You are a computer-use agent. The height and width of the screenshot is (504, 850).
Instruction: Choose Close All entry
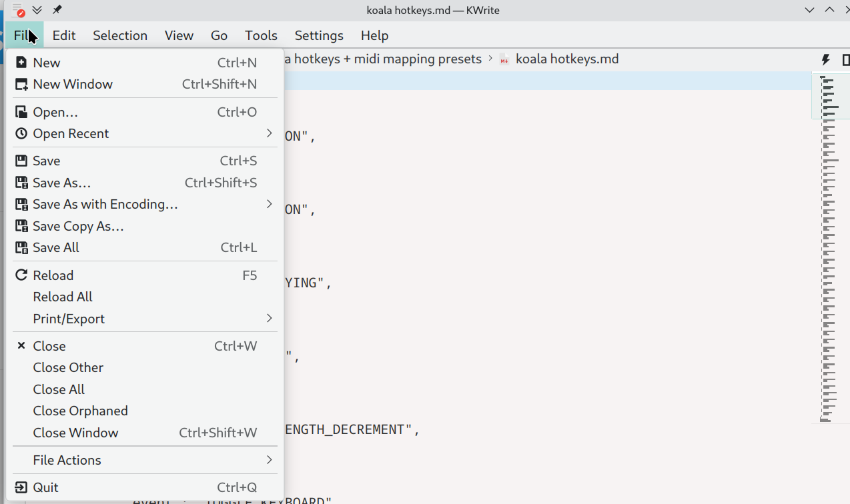coord(145,389)
